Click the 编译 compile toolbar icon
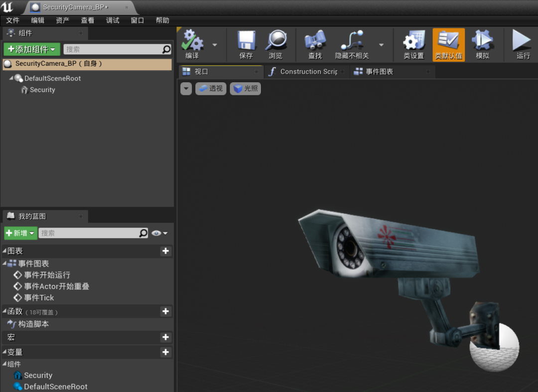Image resolution: width=538 pixels, height=392 pixels. point(192,45)
